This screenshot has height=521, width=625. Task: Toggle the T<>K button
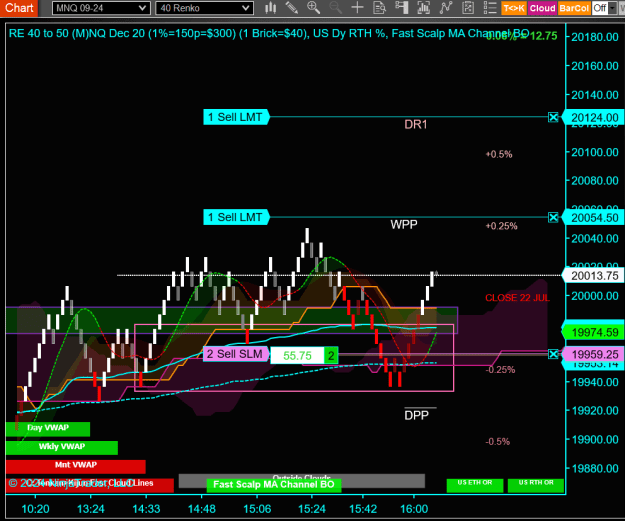pos(514,8)
